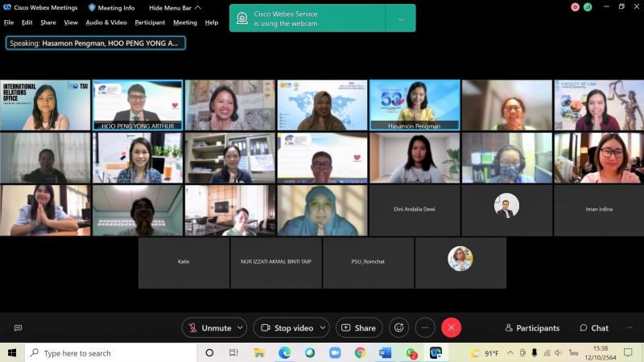Open Cortana circle icon in taskbar

pyautogui.click(x=209, y=352)
